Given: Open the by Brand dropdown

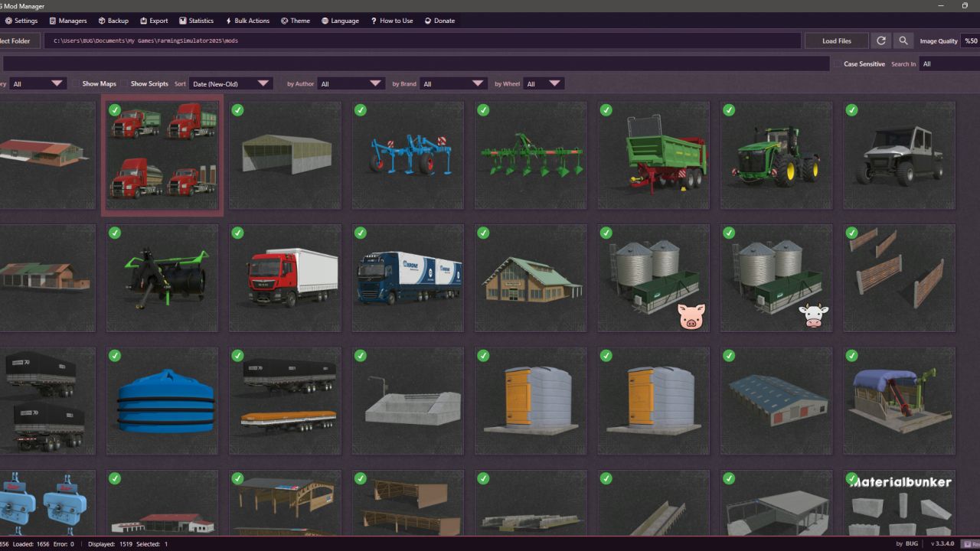Looking at the screenshot, I should coord(453,83).
